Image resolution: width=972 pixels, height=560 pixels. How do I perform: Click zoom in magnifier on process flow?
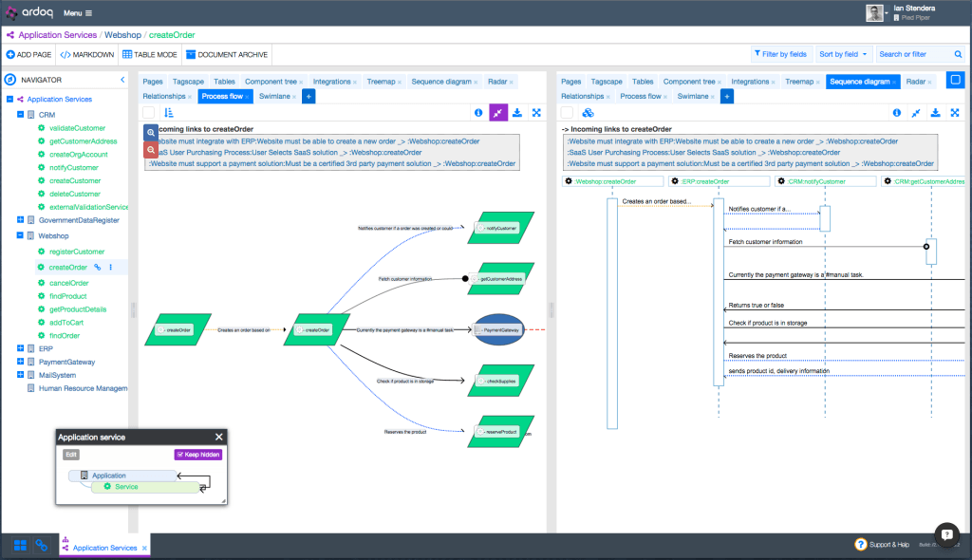point(152,134)
